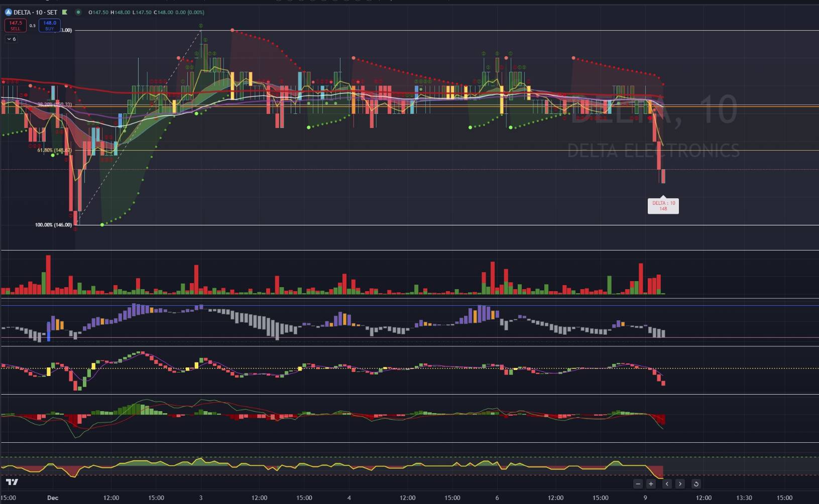Screen dimensions: 819x504
Task: Click the high price value H148.00
Action: [121, 12]
